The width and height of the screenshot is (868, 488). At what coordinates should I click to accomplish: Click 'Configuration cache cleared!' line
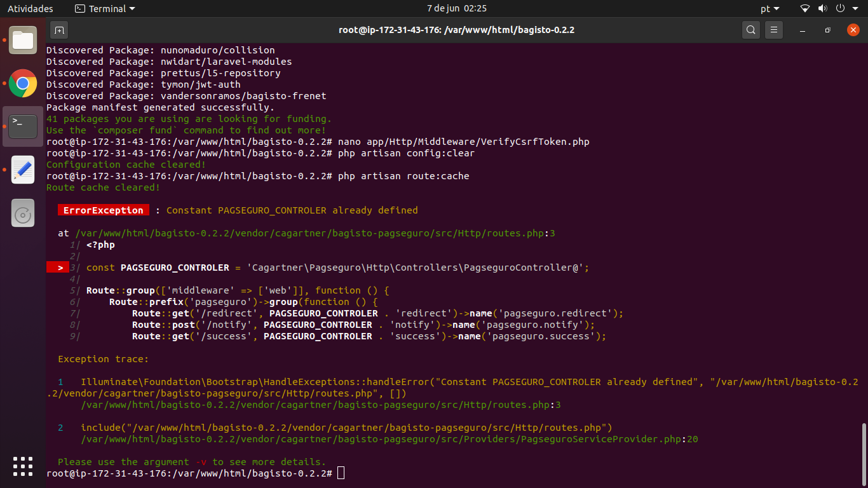[x=126, y=165]
